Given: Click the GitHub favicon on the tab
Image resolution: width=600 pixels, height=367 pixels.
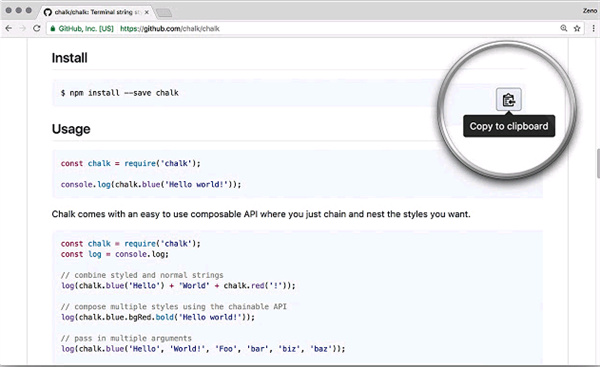Looking at the screenshot, I should tap(47, 12).
